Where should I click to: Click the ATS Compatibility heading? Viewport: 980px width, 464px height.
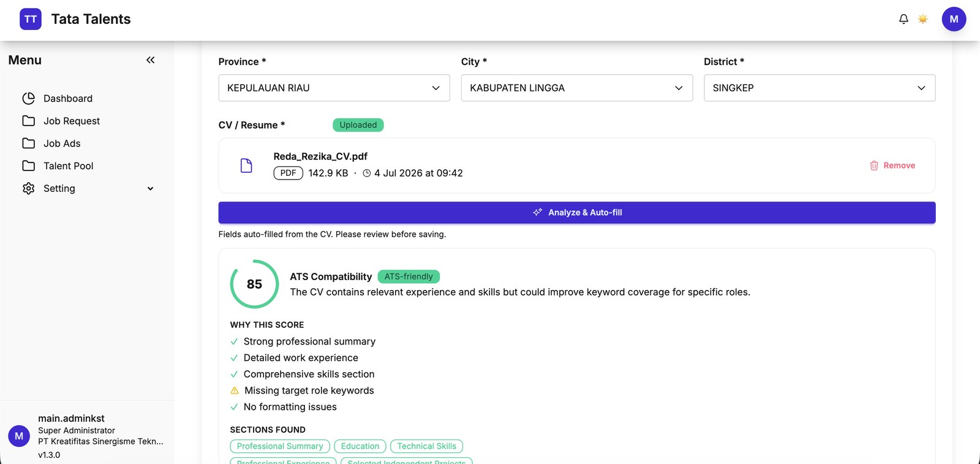tap(331, 276)
